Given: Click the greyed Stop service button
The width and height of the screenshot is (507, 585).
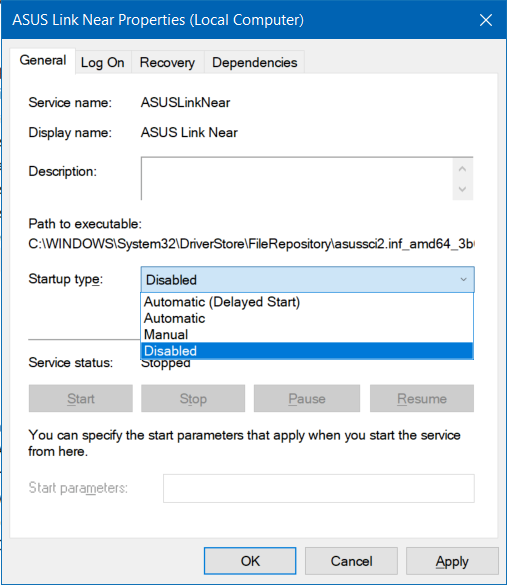Looking at the screenshot, I should (x=193, y=398).
